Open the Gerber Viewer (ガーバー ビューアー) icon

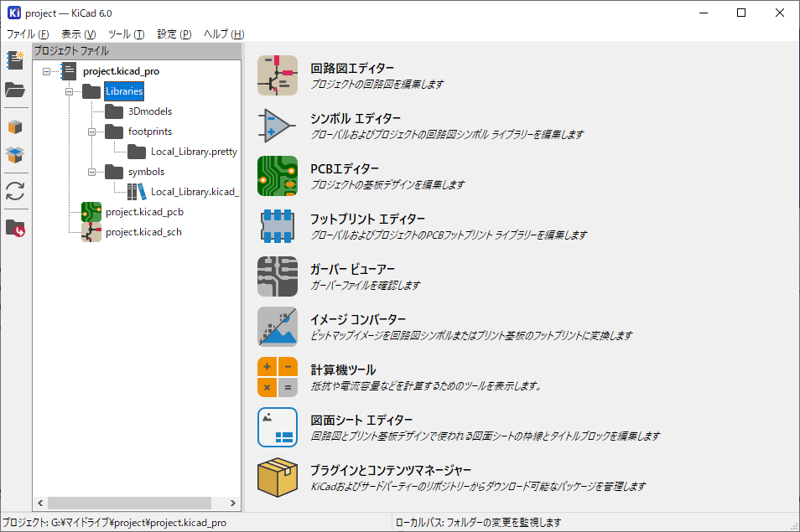[x=278, y=276]
